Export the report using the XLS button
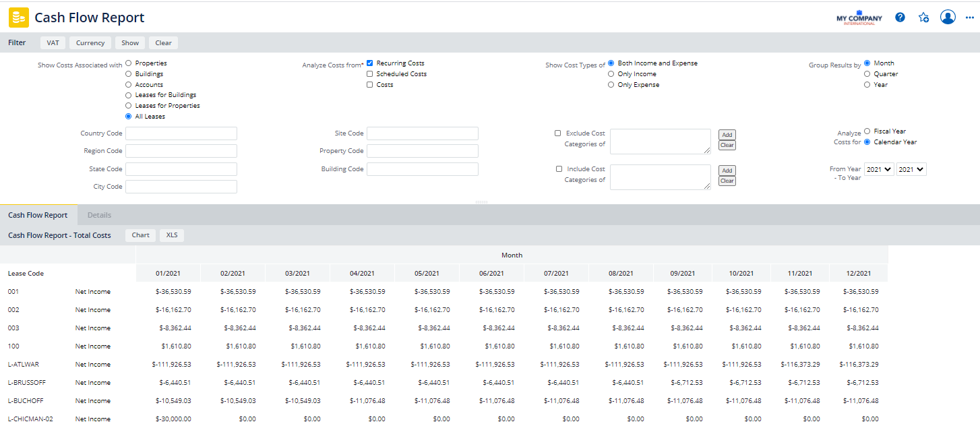 click(172, 235)
